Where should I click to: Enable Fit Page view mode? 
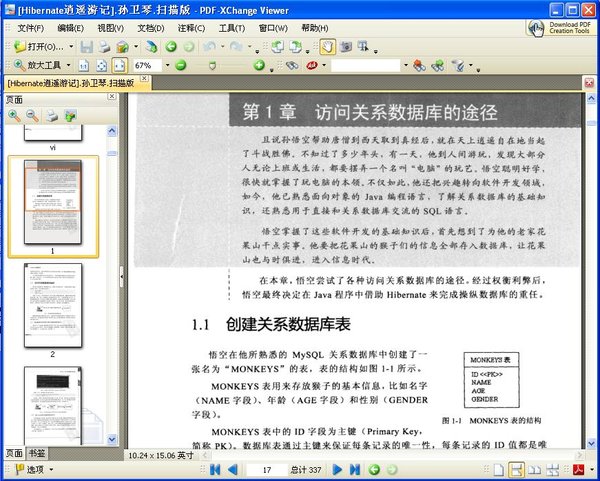(x=102, y=65)
